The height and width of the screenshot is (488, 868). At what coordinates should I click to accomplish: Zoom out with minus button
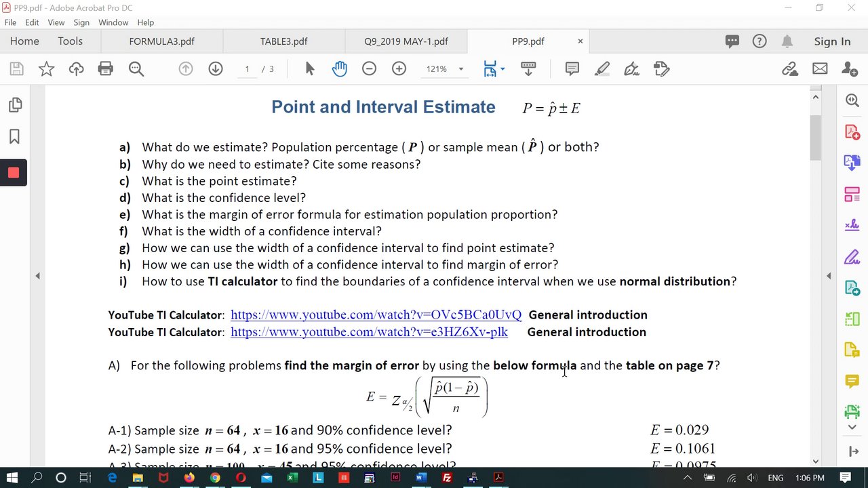pos(369,68)
